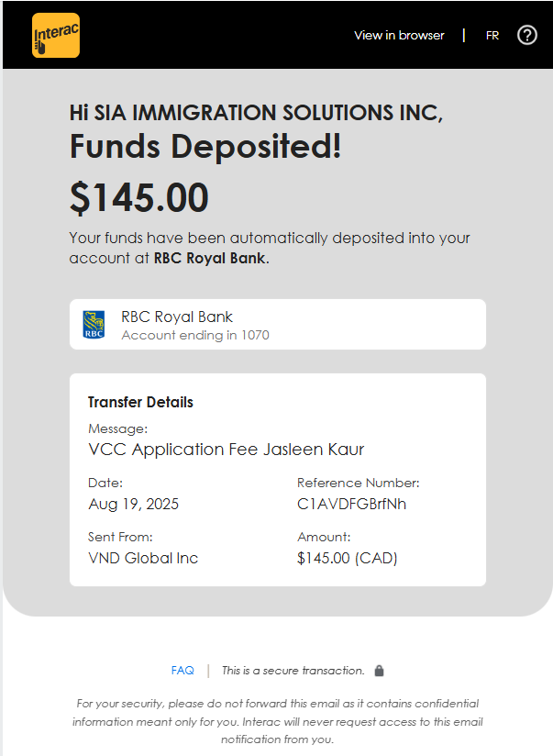
Task: Click the Funds Deposited! heading
Action: [205, 147]
